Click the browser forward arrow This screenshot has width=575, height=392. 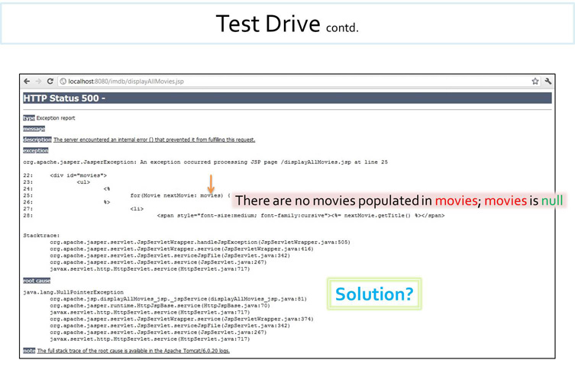[x=38, y=81]
